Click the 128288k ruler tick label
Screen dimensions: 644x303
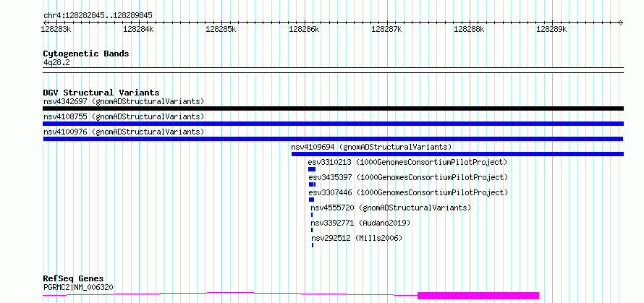pyautogui.click(x=469, y=29)
